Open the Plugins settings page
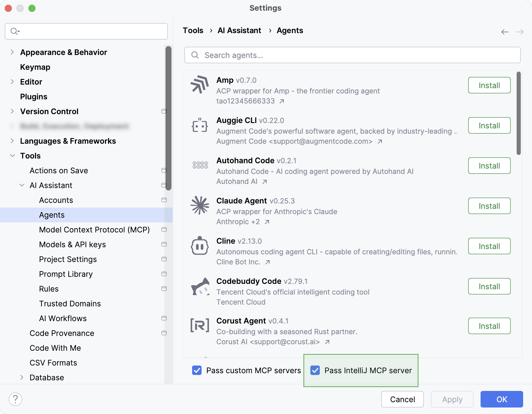This screenshot has width=532, height=414. [x=34, y=97]
